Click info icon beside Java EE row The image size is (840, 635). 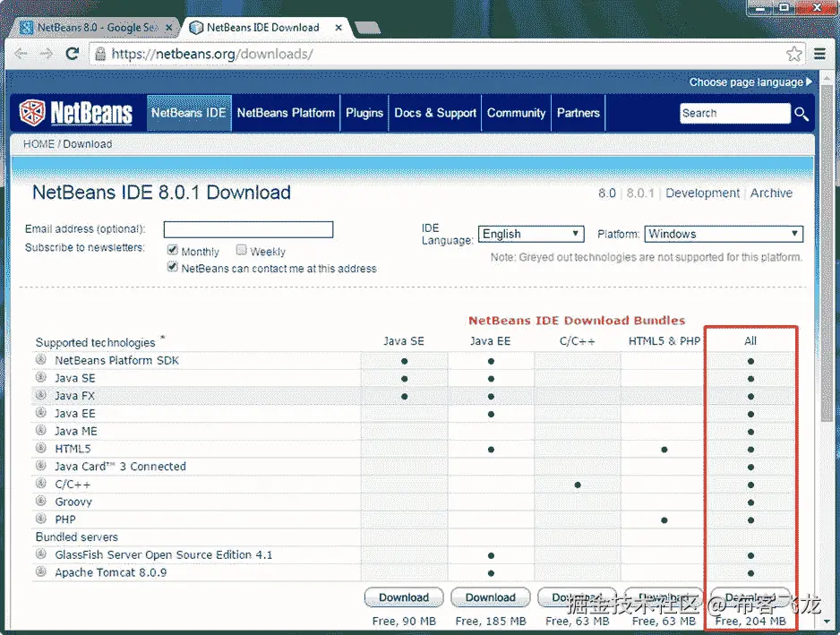coord(41,413)
